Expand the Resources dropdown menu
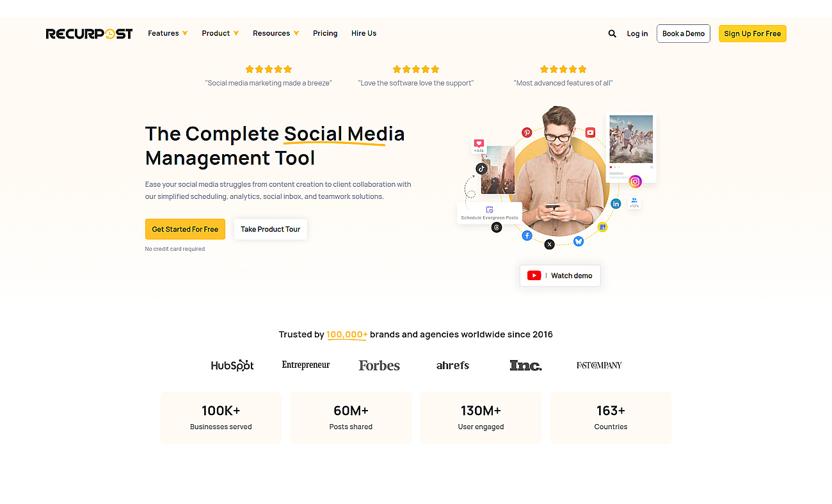Screen dimensions: 832x504 (x=276, y=33)
